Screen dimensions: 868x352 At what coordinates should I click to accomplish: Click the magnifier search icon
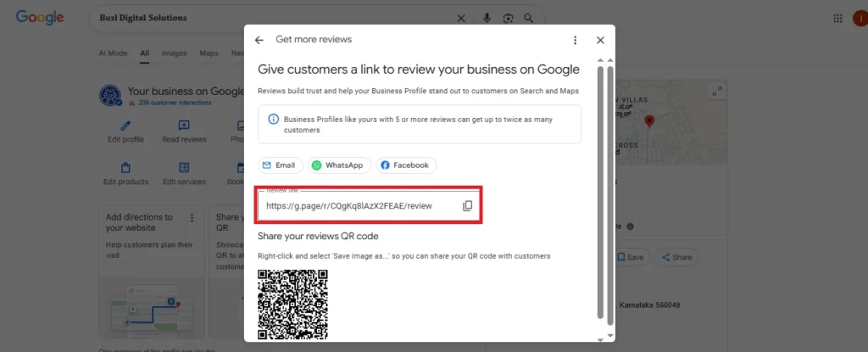[529, 19]
